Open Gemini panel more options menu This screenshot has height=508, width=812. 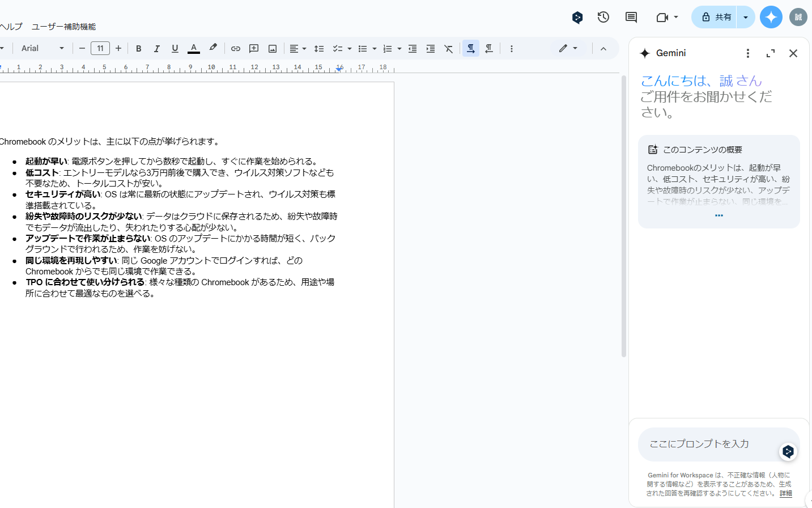click(x=748, y=53)
